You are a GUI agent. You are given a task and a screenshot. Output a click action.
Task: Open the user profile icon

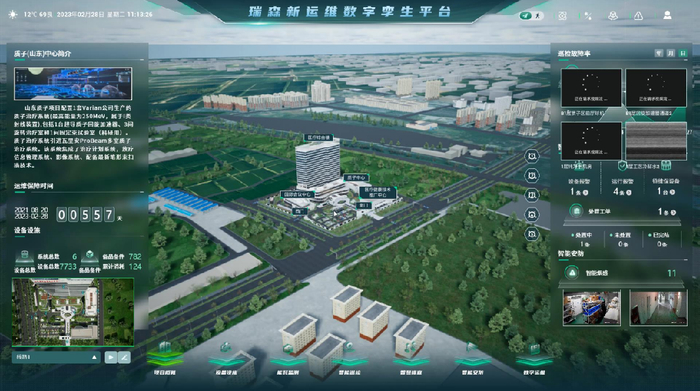(667, 16)
